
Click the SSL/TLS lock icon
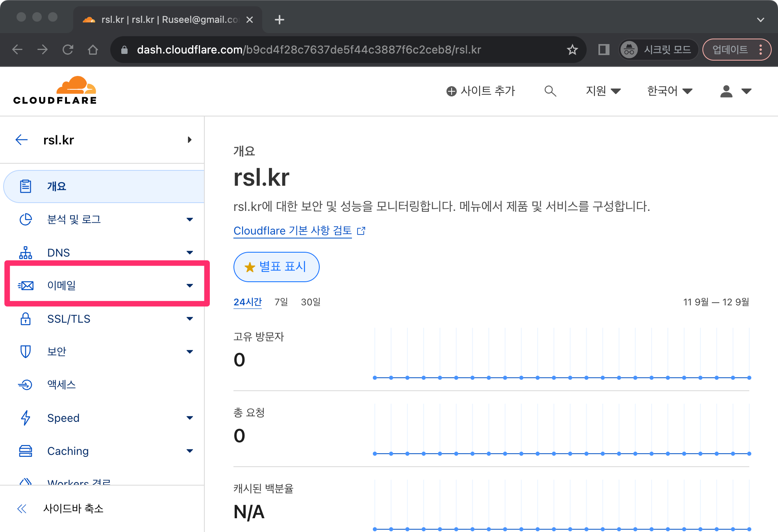click(26, 319)
